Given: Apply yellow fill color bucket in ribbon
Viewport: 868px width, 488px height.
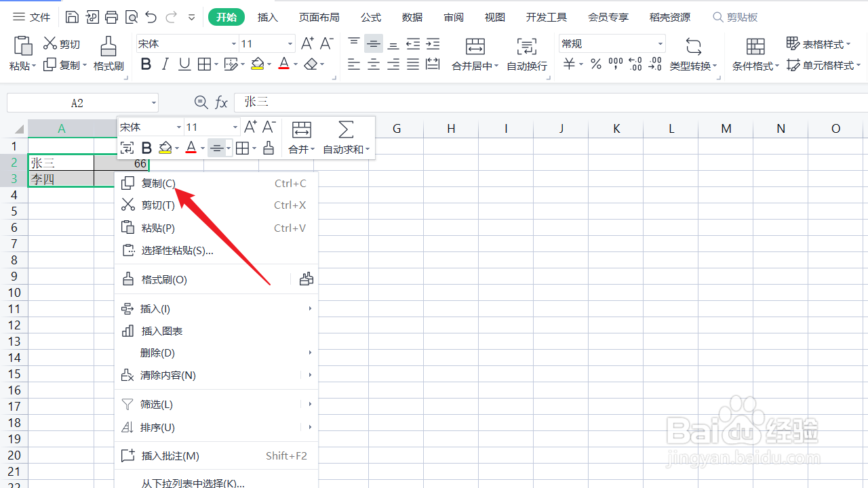Looking at the screenshot, I should coord(257,64).
